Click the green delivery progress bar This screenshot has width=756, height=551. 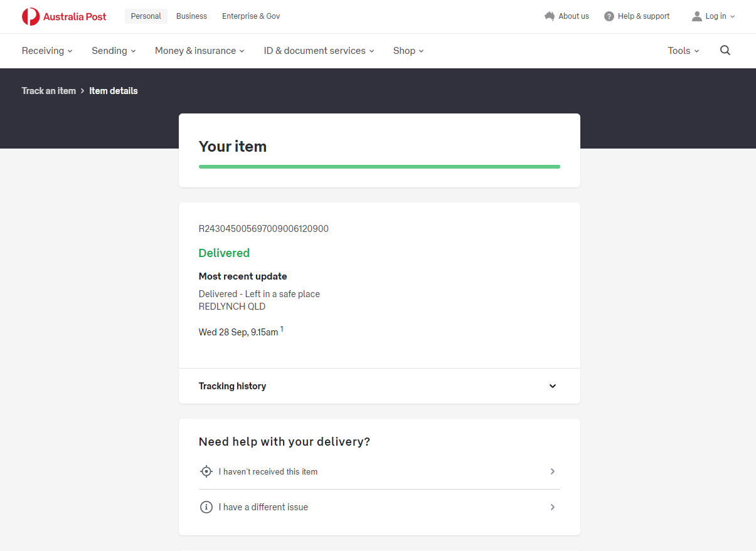pyautogui.click(x=379, y=167)
